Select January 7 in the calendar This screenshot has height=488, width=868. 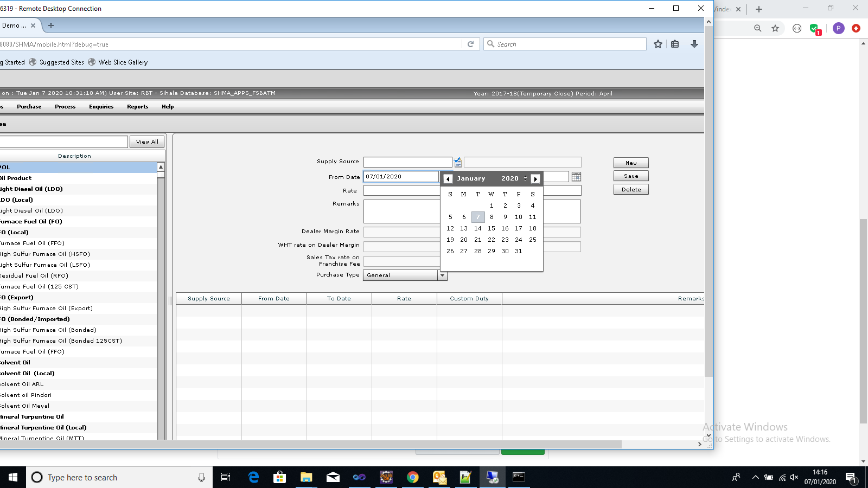[x=478, y=217]
